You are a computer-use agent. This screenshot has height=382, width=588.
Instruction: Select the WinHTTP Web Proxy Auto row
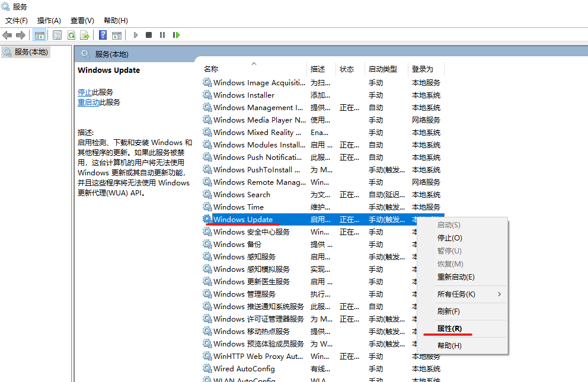[x=323, y=356]
